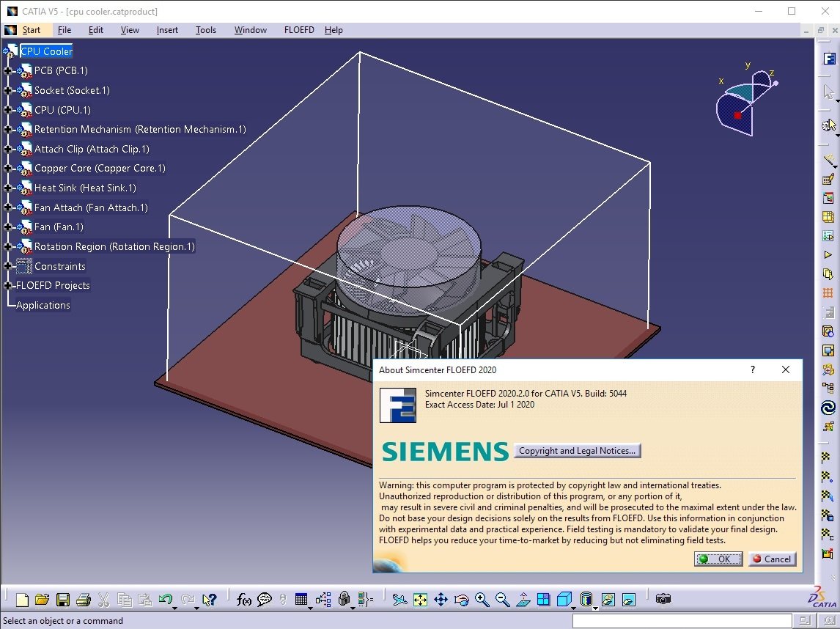Click the FLOEFD Clone Project icon
840x629 pixels.
tap(828, 274)
